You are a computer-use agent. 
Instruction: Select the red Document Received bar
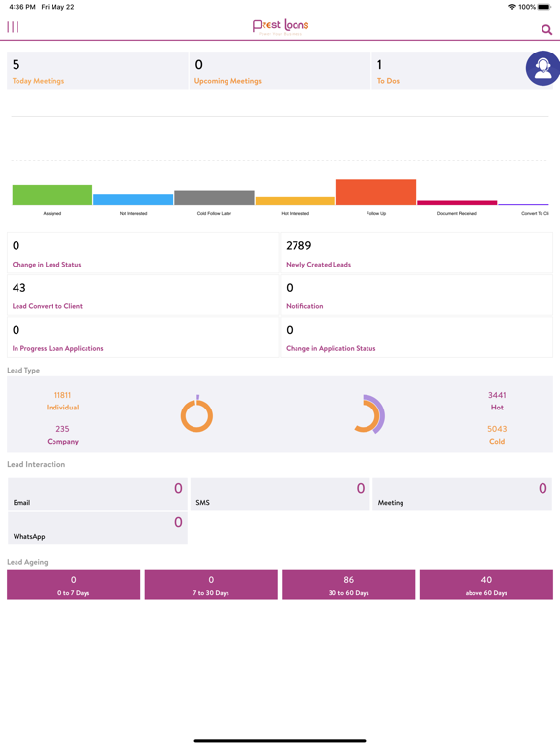point(457,203)
